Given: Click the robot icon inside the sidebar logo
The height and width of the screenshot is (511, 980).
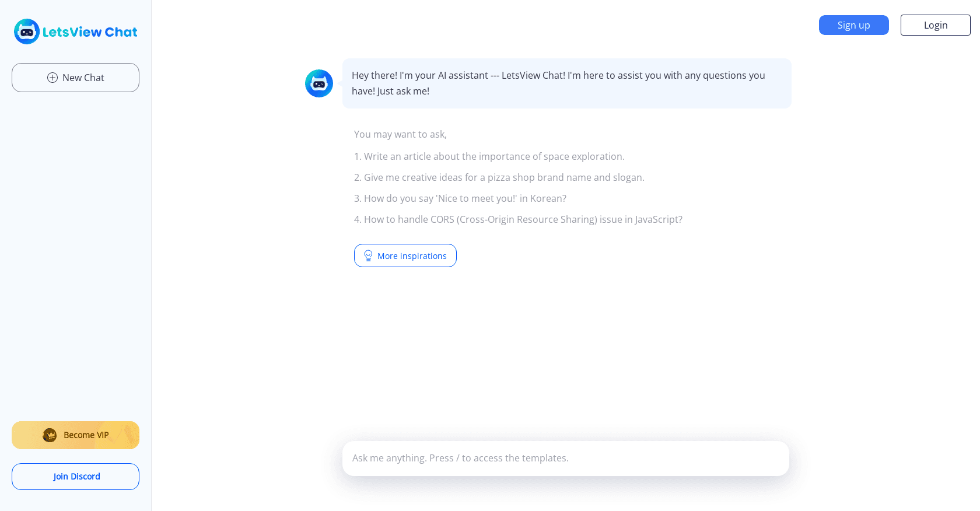Looking at the screenshot, I should [26, 32].
